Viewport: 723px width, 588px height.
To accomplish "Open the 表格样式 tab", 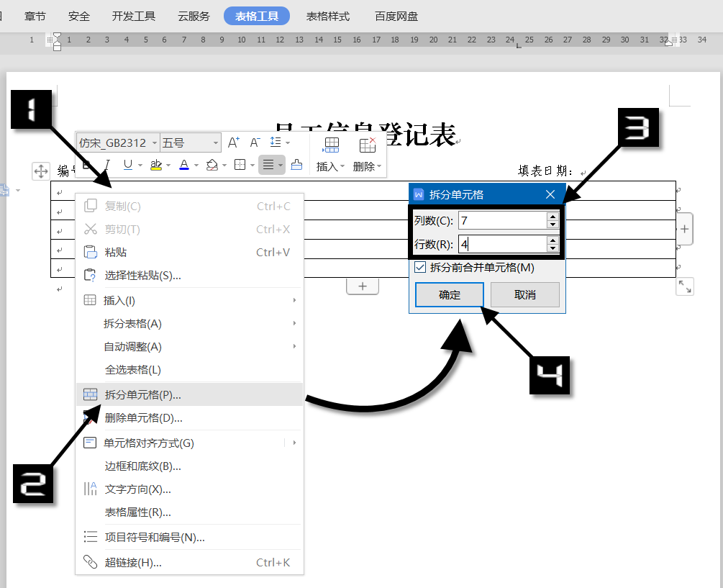I will coord(328,16).
